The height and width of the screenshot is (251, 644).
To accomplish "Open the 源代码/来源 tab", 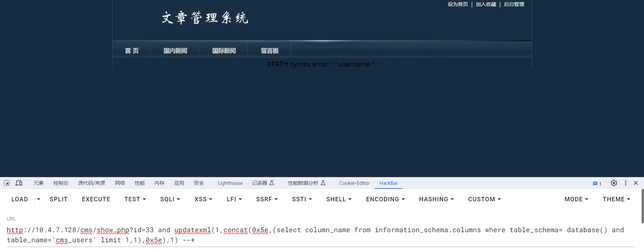I will [92, 183].
